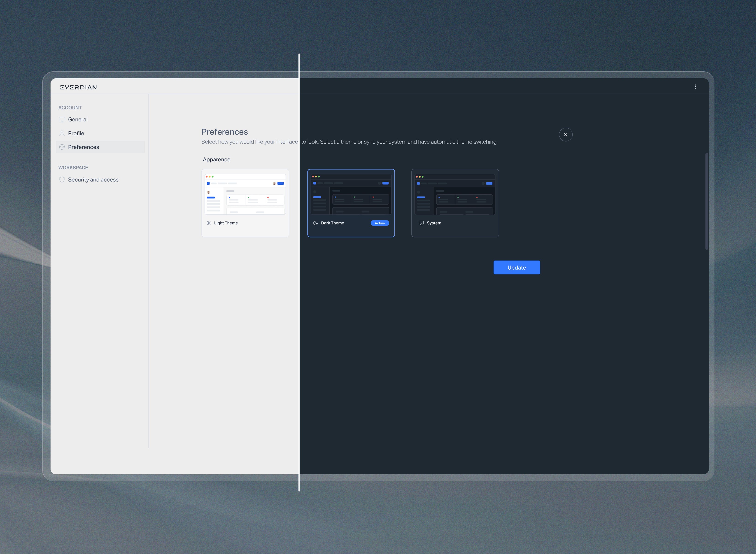This screenshot has width=756, height=554.
Task: Select the Dark Theme card
Action: (x=351, y=231)
